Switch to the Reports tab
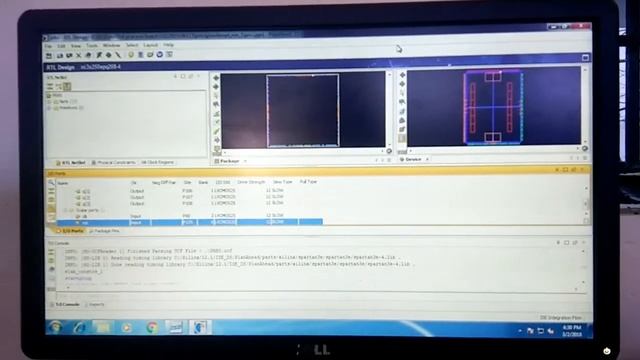The width and height of the screenshot is (640, 360). [x=94, y=304]
